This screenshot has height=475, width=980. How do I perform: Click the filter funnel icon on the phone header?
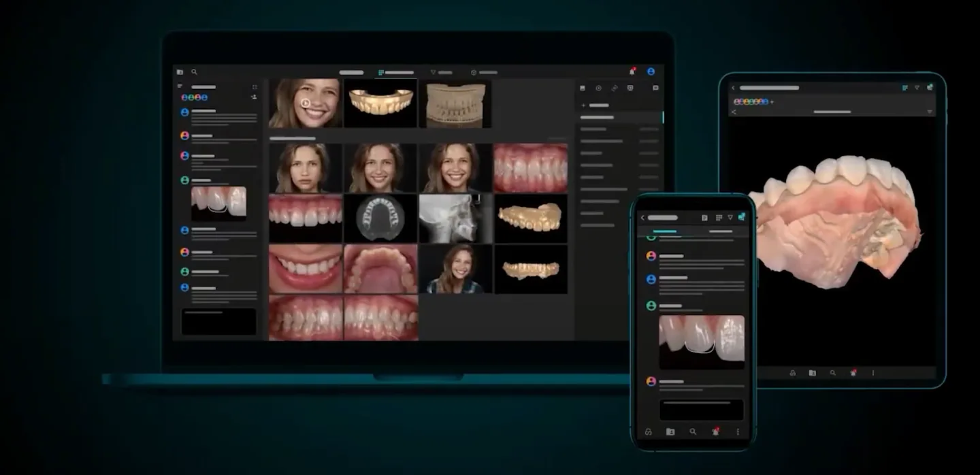pyautogui.click(x=730, y=218)
